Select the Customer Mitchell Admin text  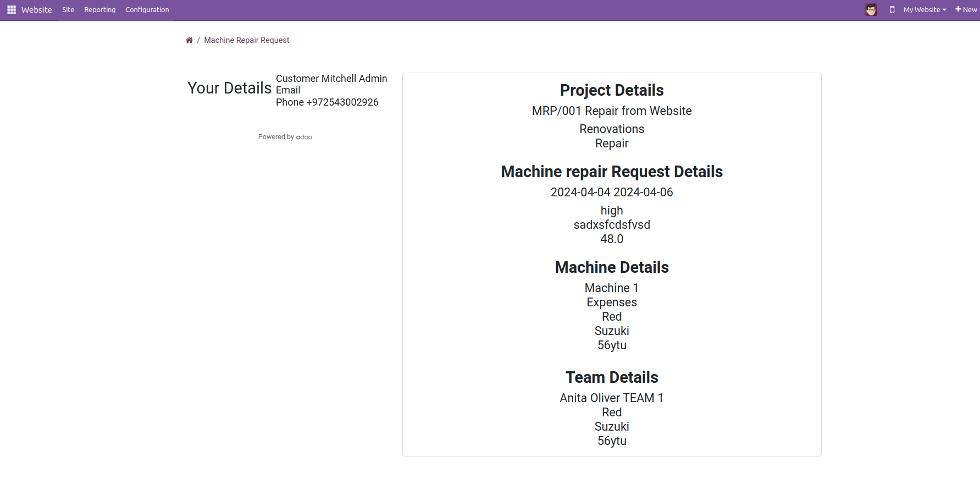point(331,79)
